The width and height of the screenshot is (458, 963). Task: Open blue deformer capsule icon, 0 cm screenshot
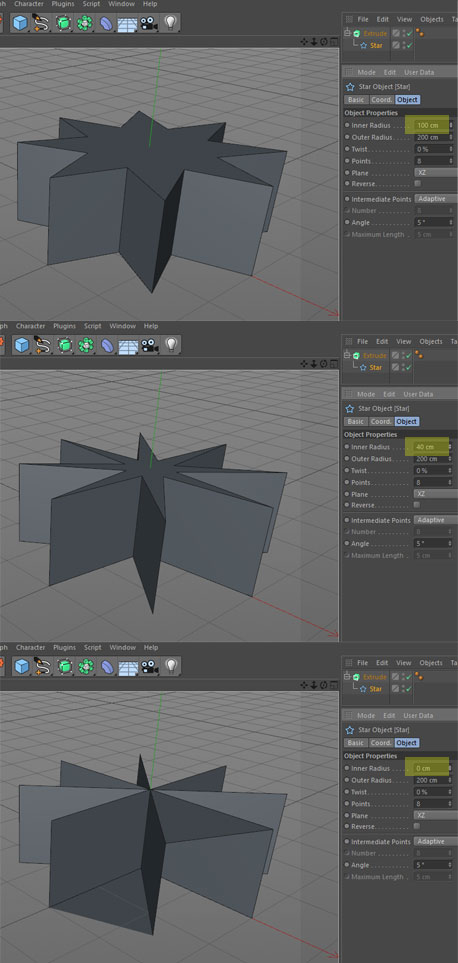(x=107, y=666)
